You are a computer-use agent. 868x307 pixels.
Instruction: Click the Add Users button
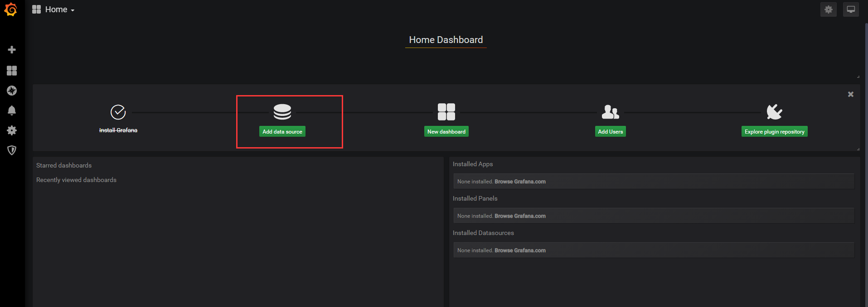611,132
